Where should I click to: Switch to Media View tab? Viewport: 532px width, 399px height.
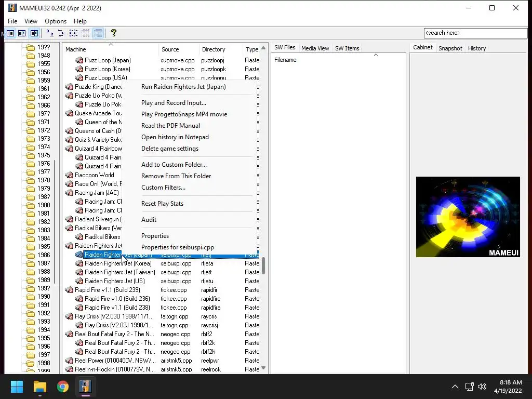315,48
